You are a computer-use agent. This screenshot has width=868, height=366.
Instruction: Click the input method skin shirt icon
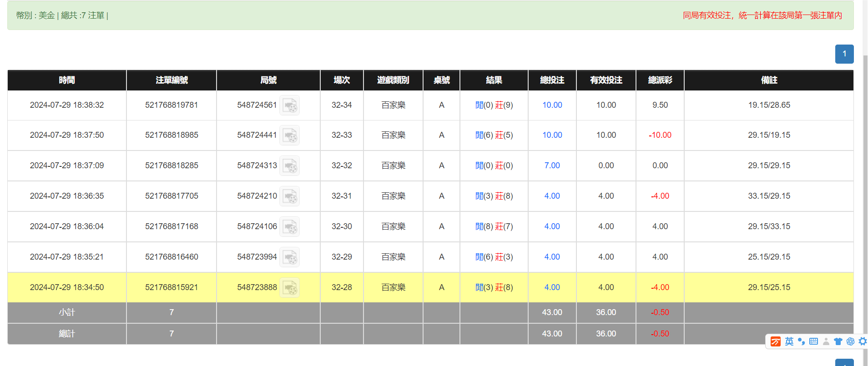838,341
